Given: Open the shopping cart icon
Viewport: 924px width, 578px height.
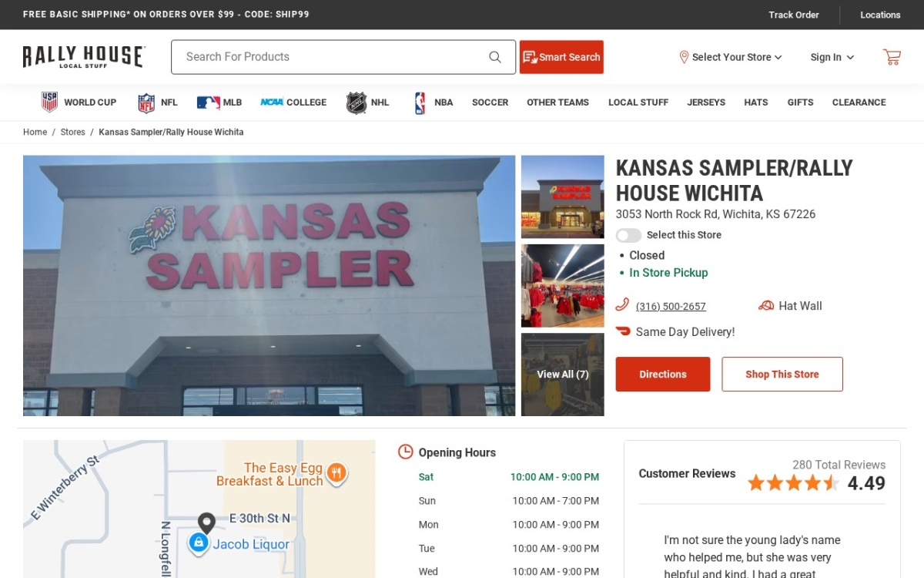Looking at the screenshot, I should [892, 57].
